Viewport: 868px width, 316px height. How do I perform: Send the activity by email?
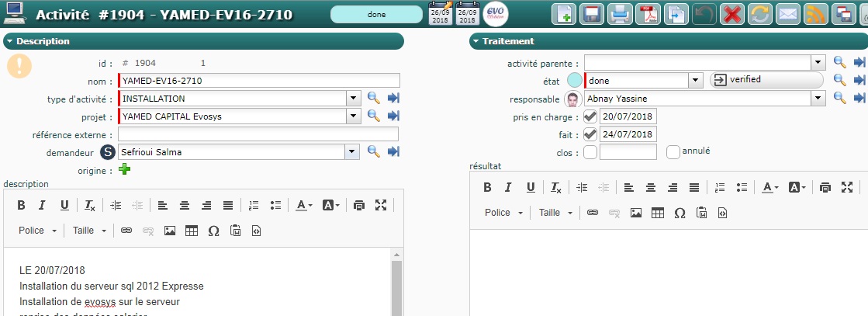pyautogui.click(x=788, y=15)
